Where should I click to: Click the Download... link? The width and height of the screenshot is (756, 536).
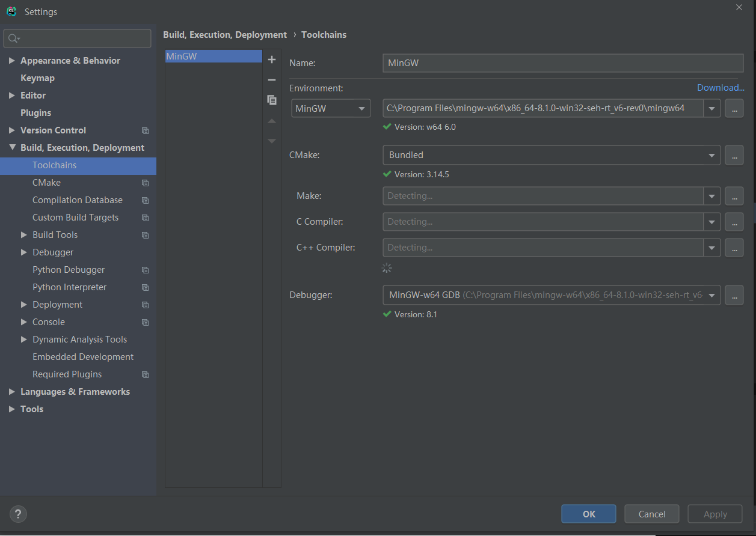pyautogui.click(x=721, y=88)
